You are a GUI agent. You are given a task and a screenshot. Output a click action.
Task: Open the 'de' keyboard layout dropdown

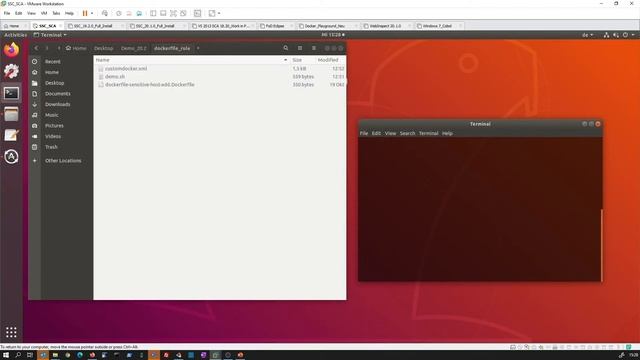587,35
